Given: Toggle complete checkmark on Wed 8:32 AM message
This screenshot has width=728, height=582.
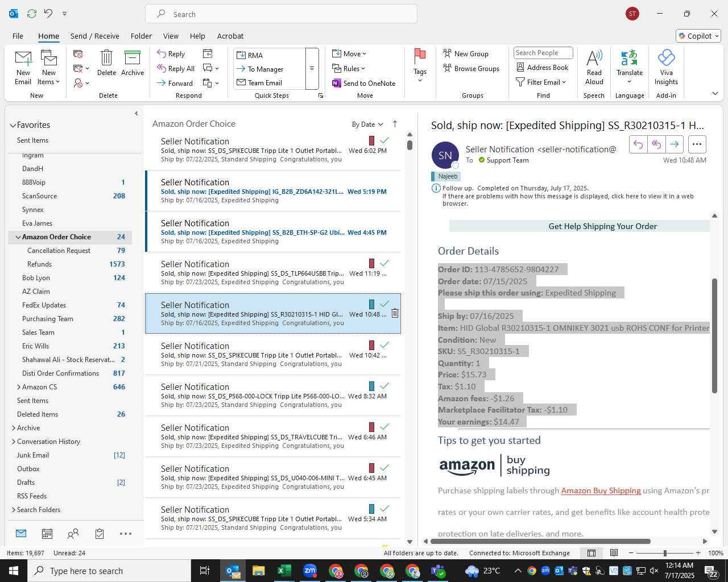Looking at the screenshot, I should 384,386.
